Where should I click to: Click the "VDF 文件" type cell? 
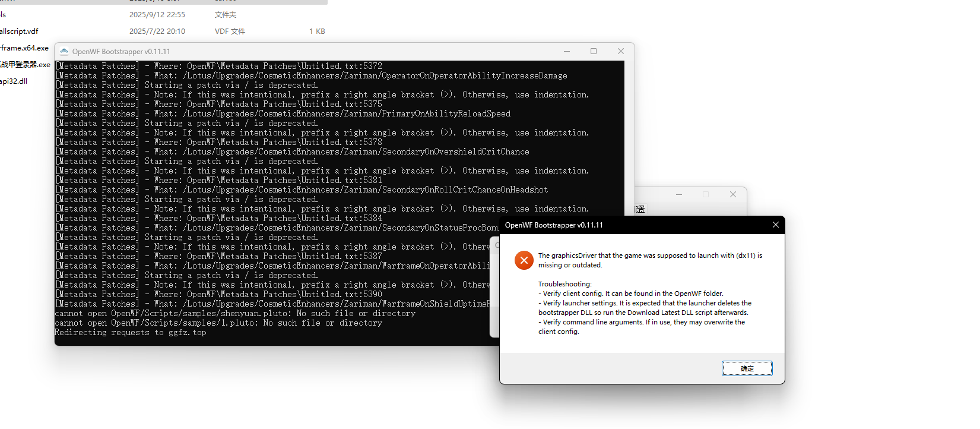point(230,31)
